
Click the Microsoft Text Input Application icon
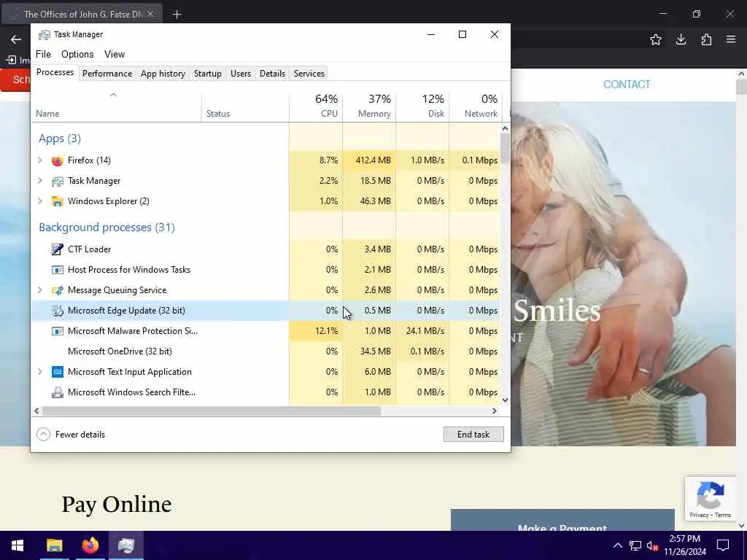coord(57,372)
